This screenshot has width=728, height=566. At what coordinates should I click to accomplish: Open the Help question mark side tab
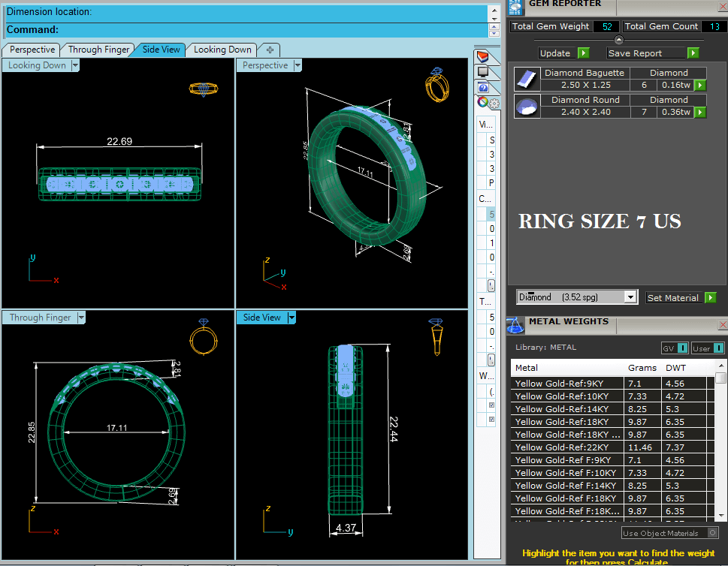pyautogui.click(x=483, y=87)
